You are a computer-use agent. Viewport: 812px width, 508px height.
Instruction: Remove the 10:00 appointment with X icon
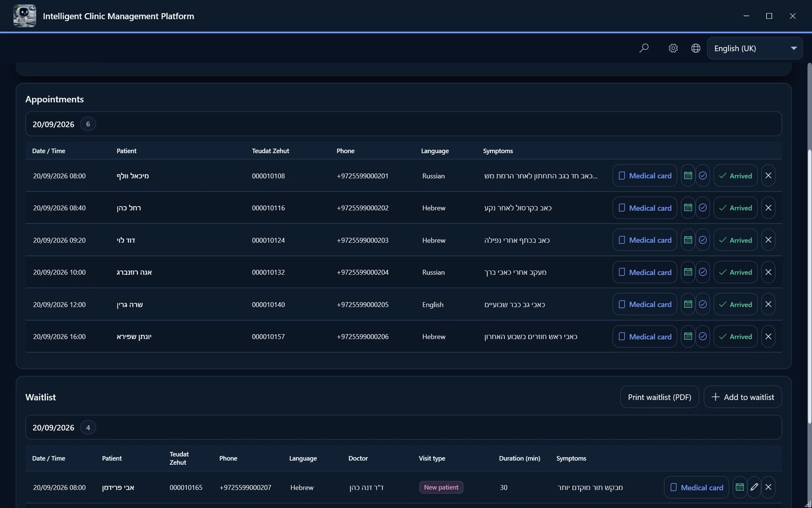[768, 272]
